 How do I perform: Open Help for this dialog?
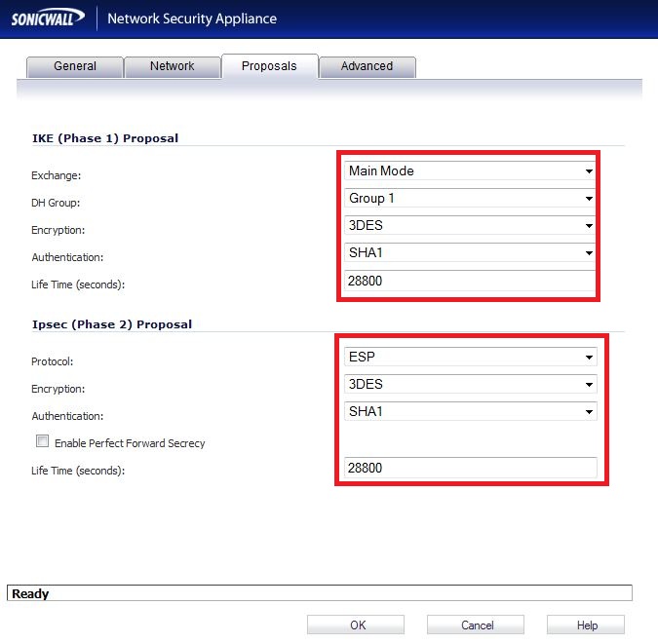click(586, 625)
